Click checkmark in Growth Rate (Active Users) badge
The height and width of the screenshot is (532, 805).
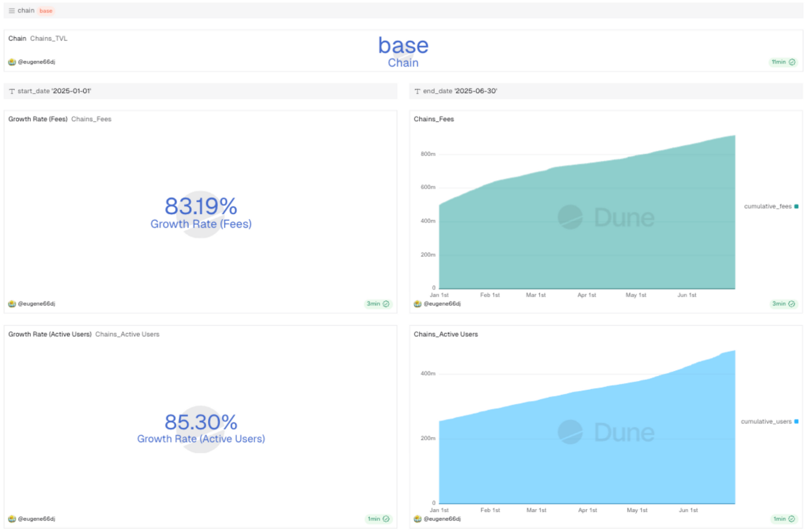[x=386, y=519]
